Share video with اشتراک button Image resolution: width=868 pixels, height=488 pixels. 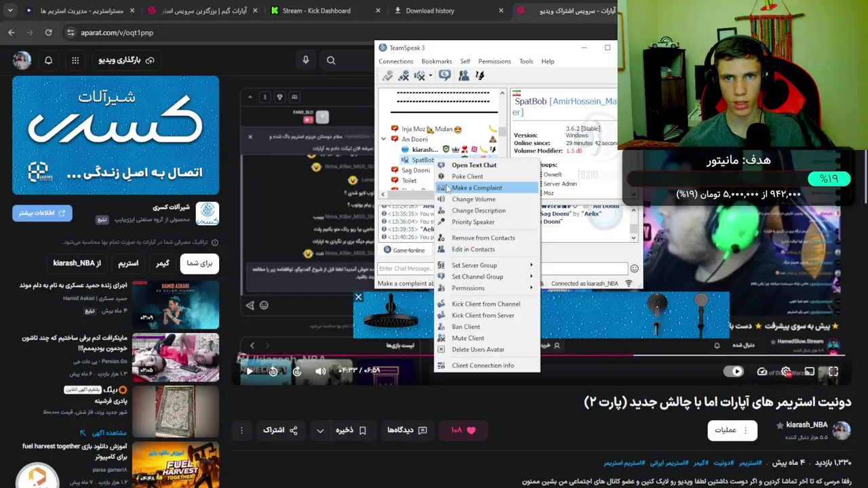tap(280, 430)
